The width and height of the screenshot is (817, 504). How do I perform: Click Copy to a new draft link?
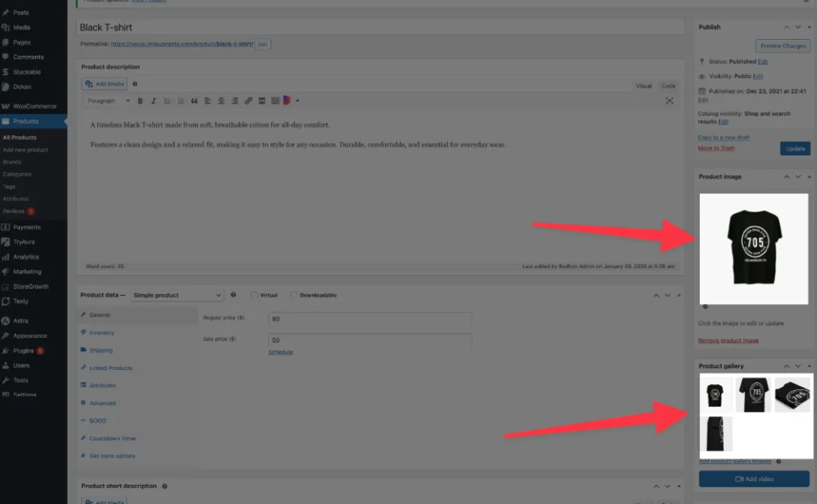724,137
